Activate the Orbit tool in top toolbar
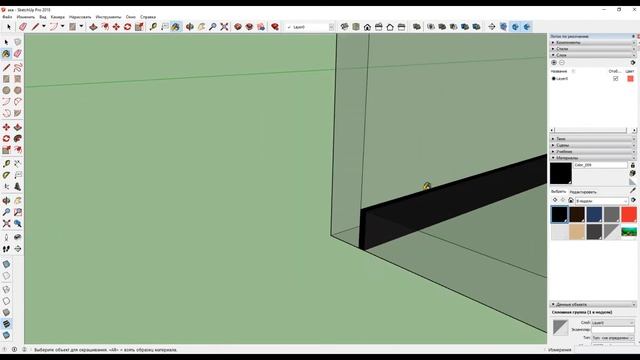The image size is (640, 360). (190, 27)
